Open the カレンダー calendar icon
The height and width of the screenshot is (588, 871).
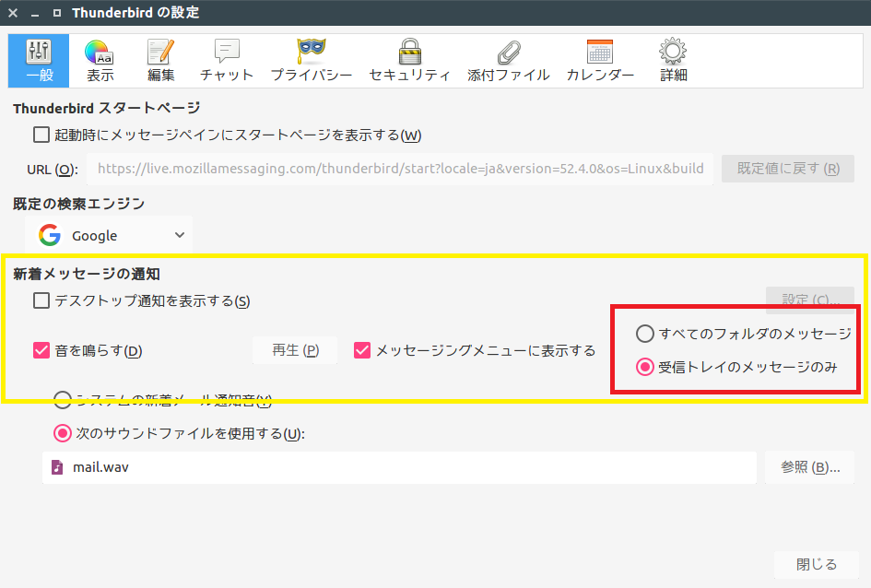pyautogui.click(x=600, y=60)
